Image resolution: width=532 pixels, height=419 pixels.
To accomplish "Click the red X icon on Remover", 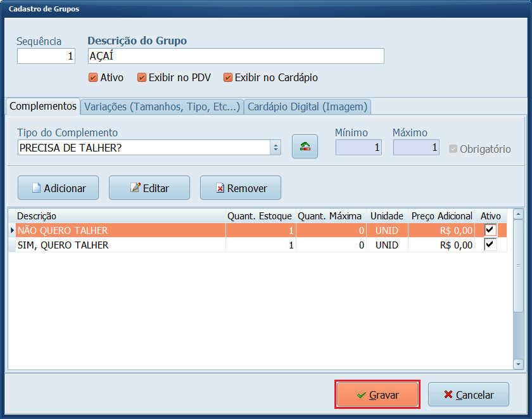I will tap(220, 187).
